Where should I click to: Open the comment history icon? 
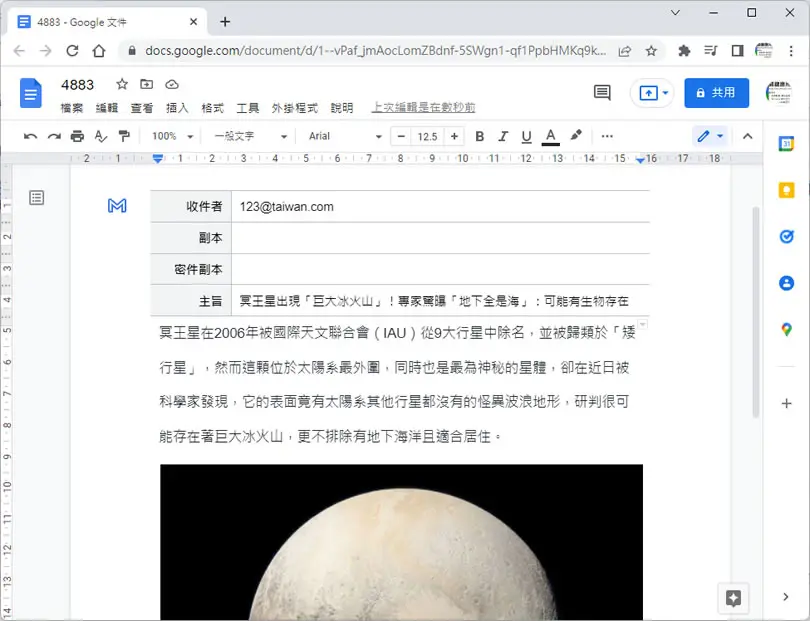point(602,93)
